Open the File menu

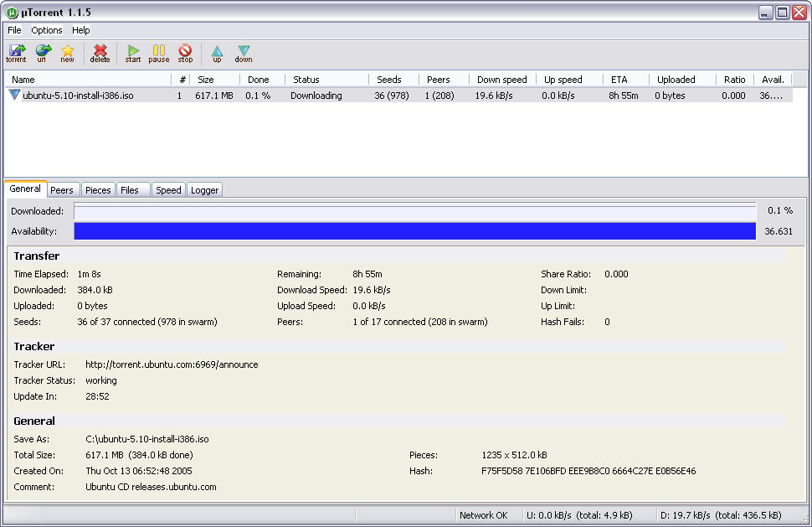pos(14,30)
